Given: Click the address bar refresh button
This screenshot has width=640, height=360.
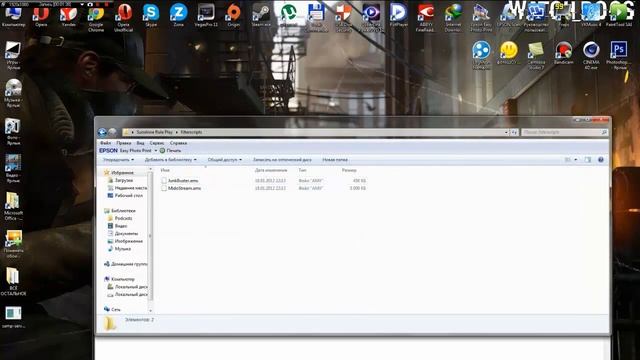Looking at the screenshot, I should click(x=514, y=132).
